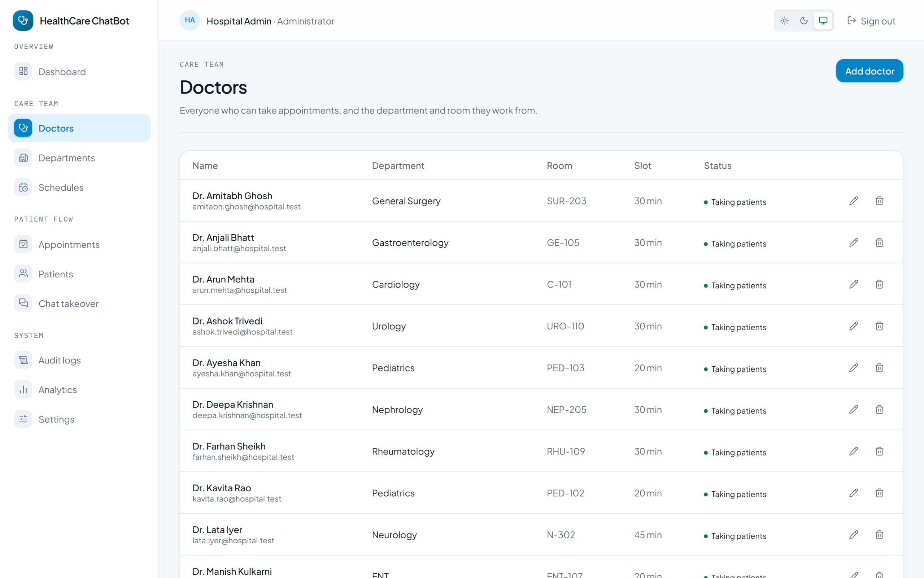Viewport: 924px width, 578px height.
Task: Click amitabh.ghosh@hospital.test email text
Action: pos(246,207)
